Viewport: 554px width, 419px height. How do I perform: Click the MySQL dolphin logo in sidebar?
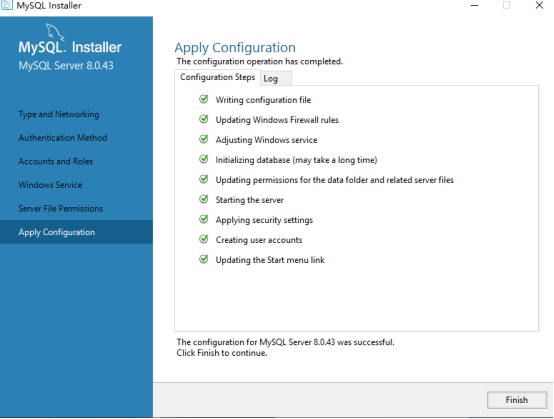click(55, 32)
